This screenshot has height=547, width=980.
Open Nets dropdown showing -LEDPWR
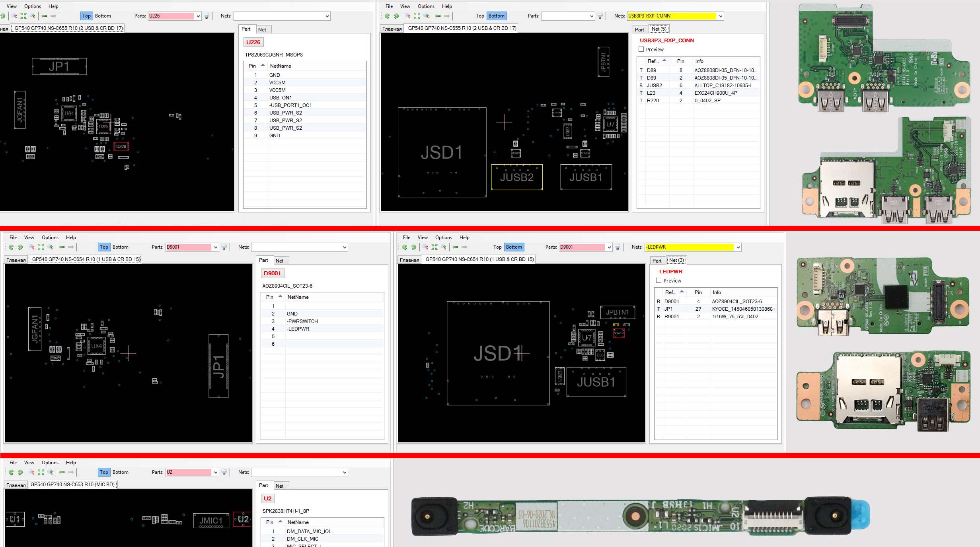(738, 247)
